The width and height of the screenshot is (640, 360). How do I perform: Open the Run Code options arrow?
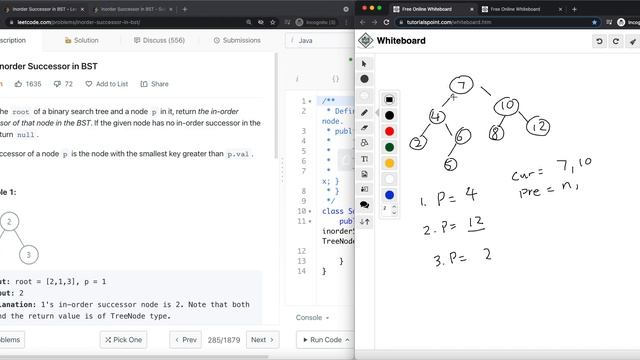point(347,340)
